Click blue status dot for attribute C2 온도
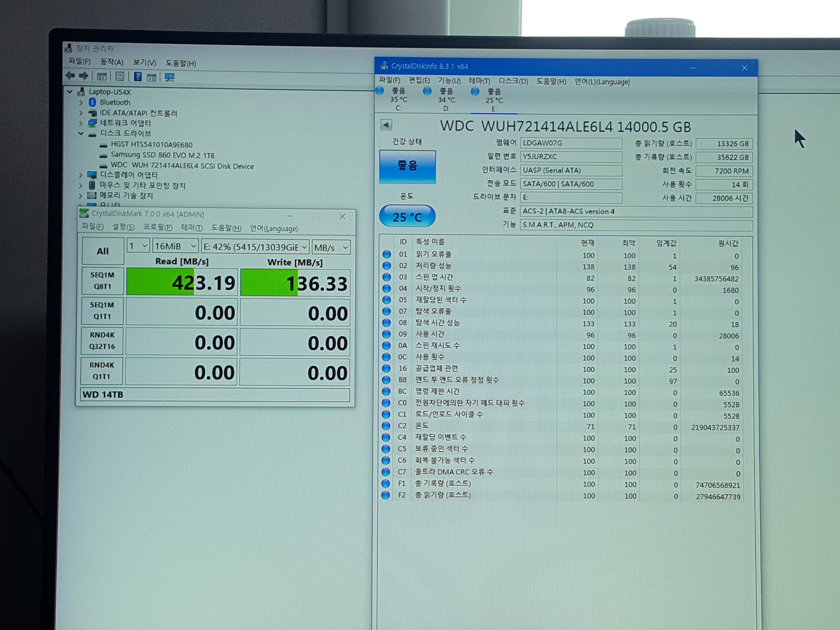840x630 pixels. pyautogui.click(x=386, y=425)
